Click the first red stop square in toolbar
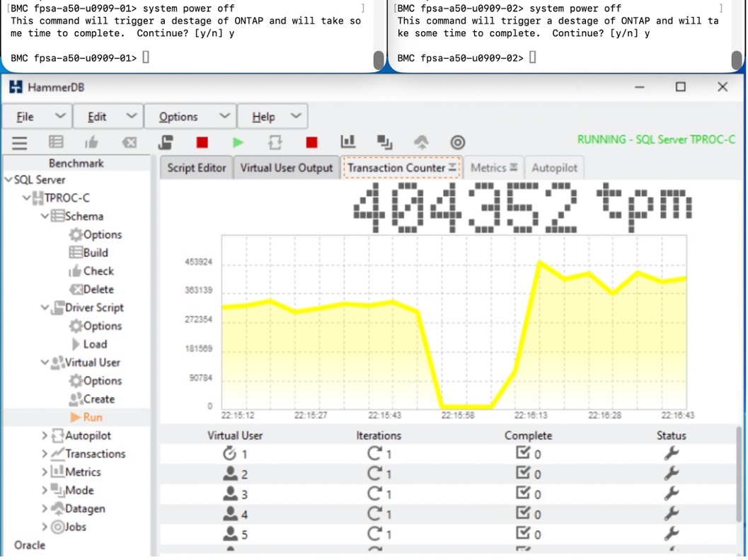The image size is (748, 560). pyautogui.click(x=202, y=142)
